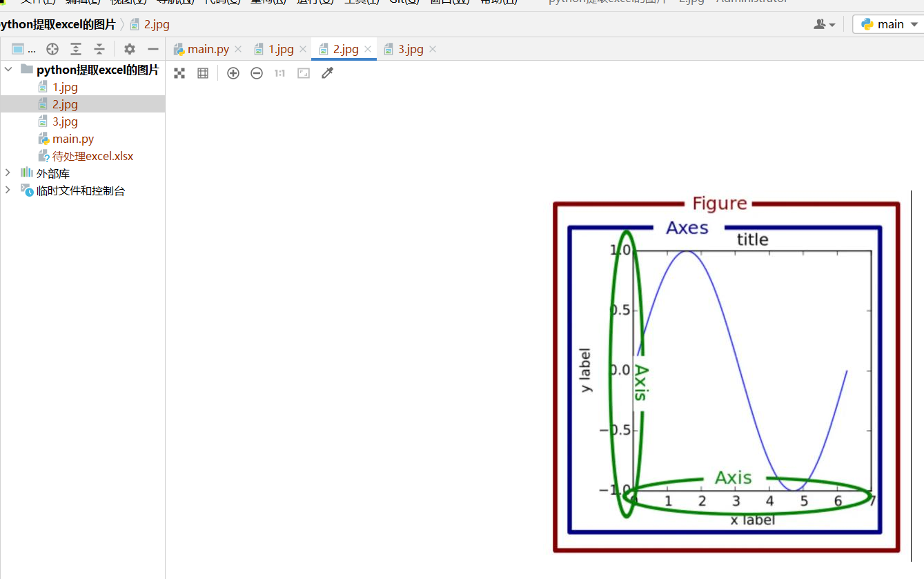Switch to the main.py editor tab

coord(208,49)
